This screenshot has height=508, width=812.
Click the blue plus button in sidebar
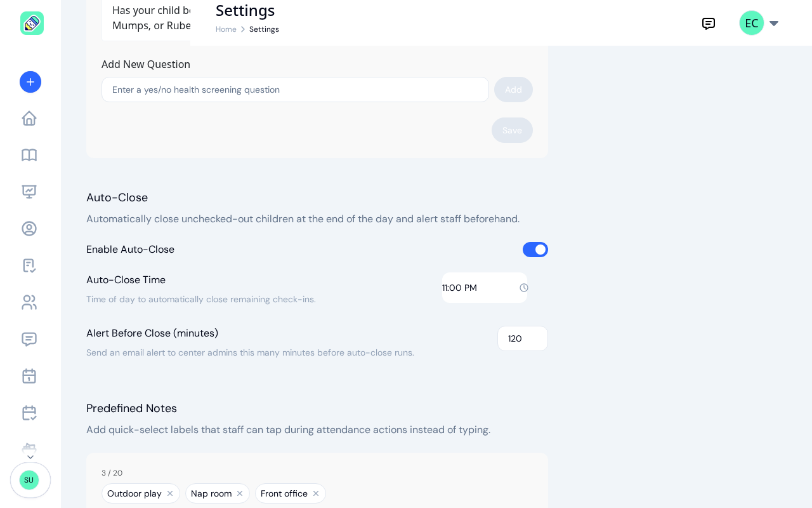coord(30,82)
